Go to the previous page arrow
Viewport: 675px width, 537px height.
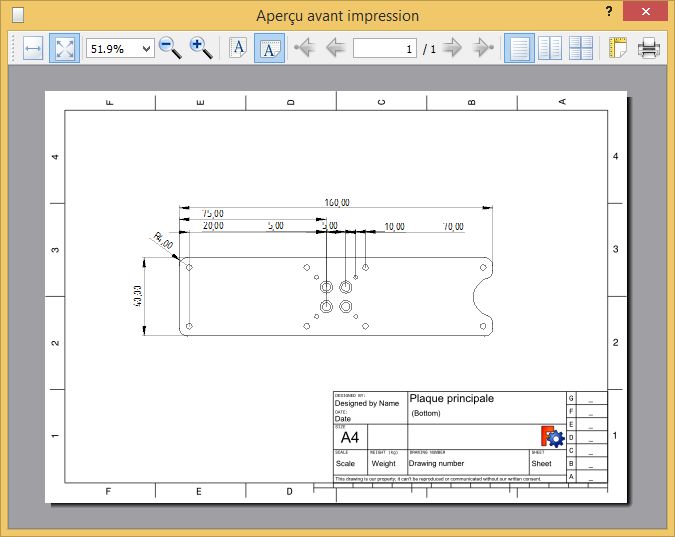335,48
